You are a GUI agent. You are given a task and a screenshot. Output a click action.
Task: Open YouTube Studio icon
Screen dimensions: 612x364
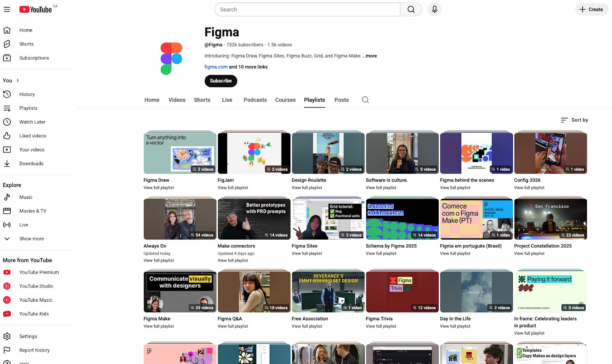7,286
